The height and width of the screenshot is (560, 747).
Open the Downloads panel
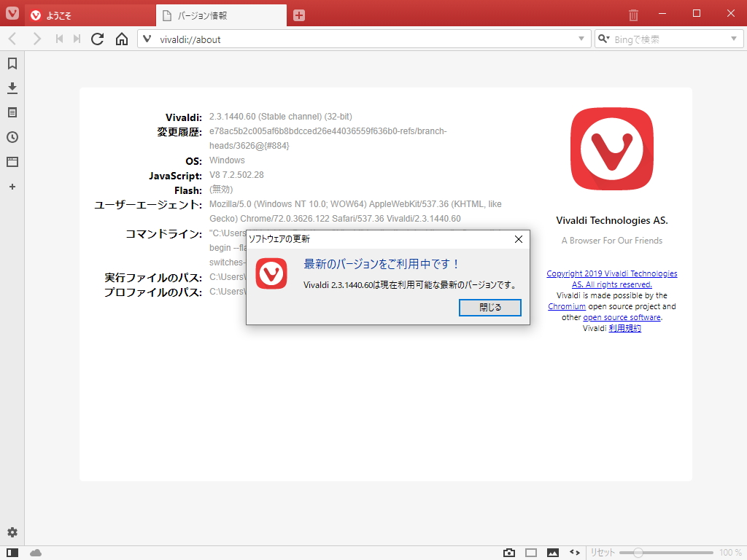click(x=12, y=87)
